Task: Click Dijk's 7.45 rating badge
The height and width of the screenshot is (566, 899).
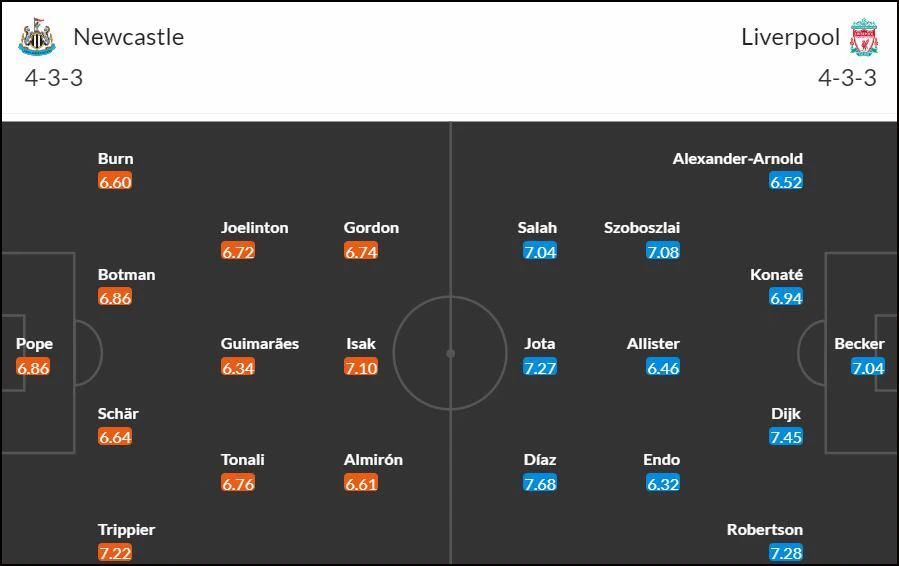Action: (786, 437)
